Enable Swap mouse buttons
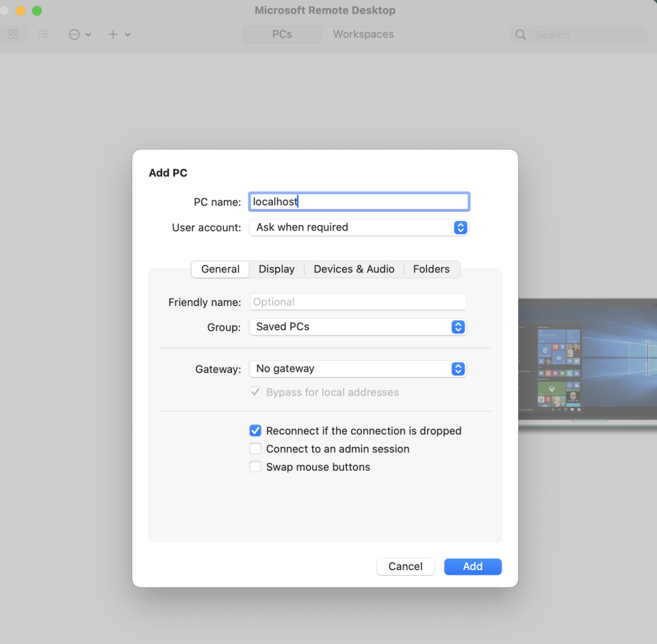Image resolution: width=657 pixels, height=644 pixels. click(x=255, y=466)
